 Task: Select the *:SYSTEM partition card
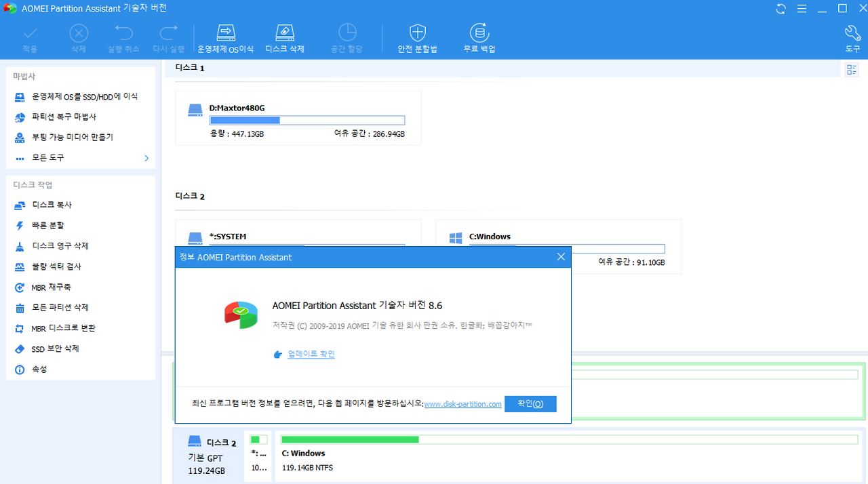298,233
